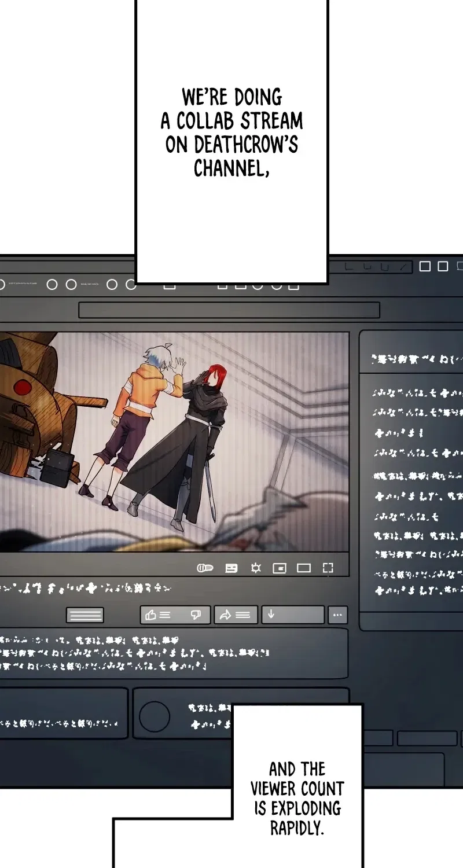
Task: Like the stream with the thumbs-up
Action: [157, 615]
